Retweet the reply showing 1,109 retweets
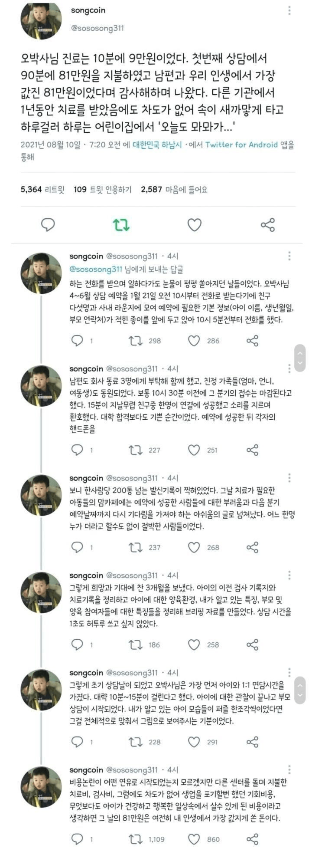Screen dimensions: 312x868 coord(136,839)
